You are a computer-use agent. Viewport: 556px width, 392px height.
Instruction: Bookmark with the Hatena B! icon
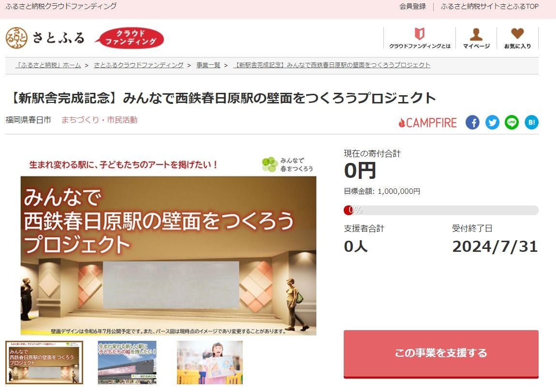pos(531,123)
